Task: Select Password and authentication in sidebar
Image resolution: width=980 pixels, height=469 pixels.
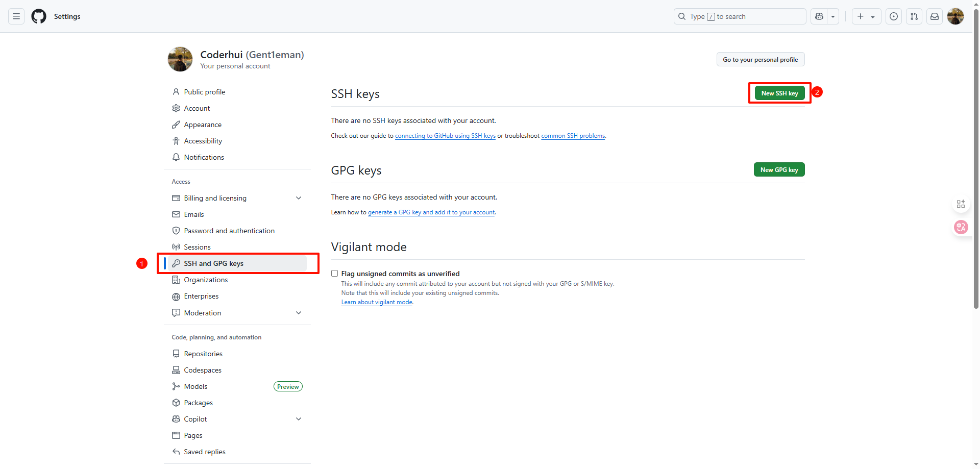Action: click(229, 231)
